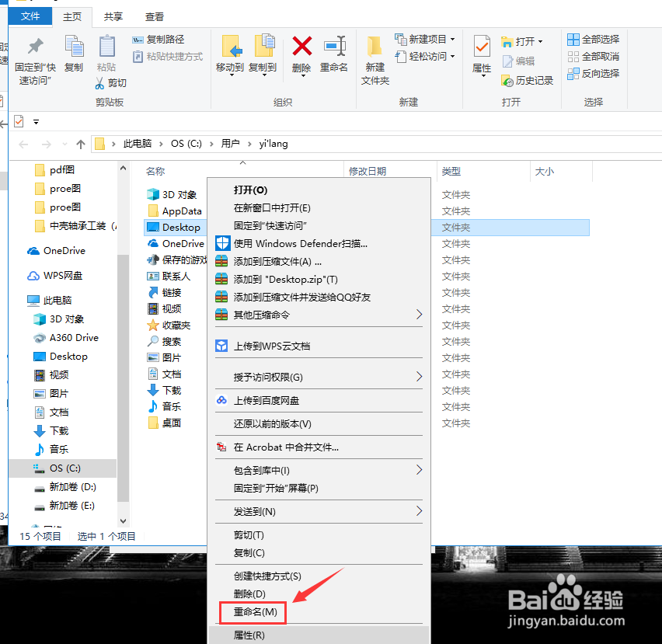Select 新加卷 (D:) in the sidebar

(69, 486)
